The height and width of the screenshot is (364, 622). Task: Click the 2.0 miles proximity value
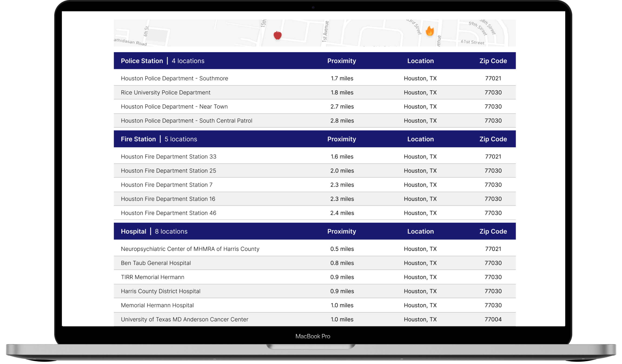342,171
